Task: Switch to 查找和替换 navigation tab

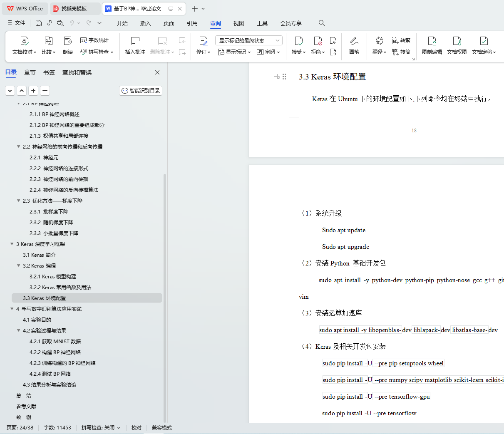Action: coord(77,72)
